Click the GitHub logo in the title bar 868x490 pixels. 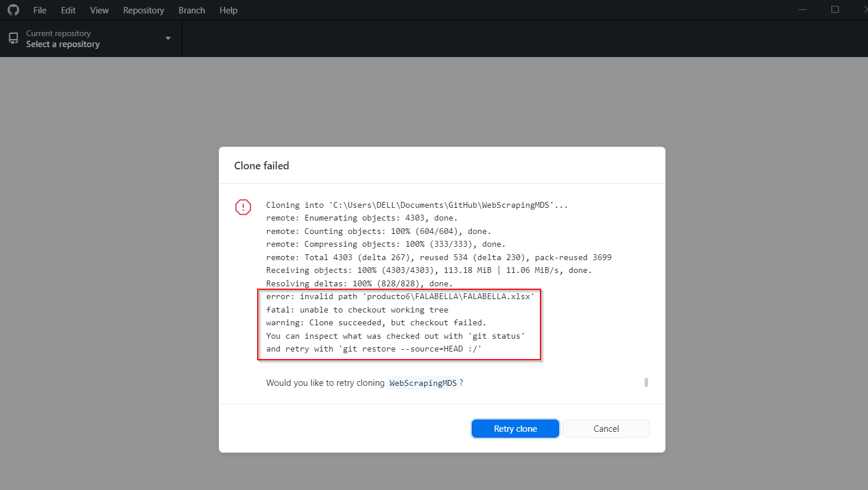[13, 9]
